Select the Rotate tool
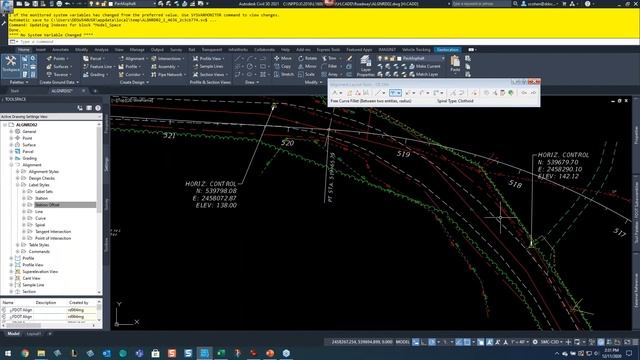This screenshot has height=360, width=640. 307,58
